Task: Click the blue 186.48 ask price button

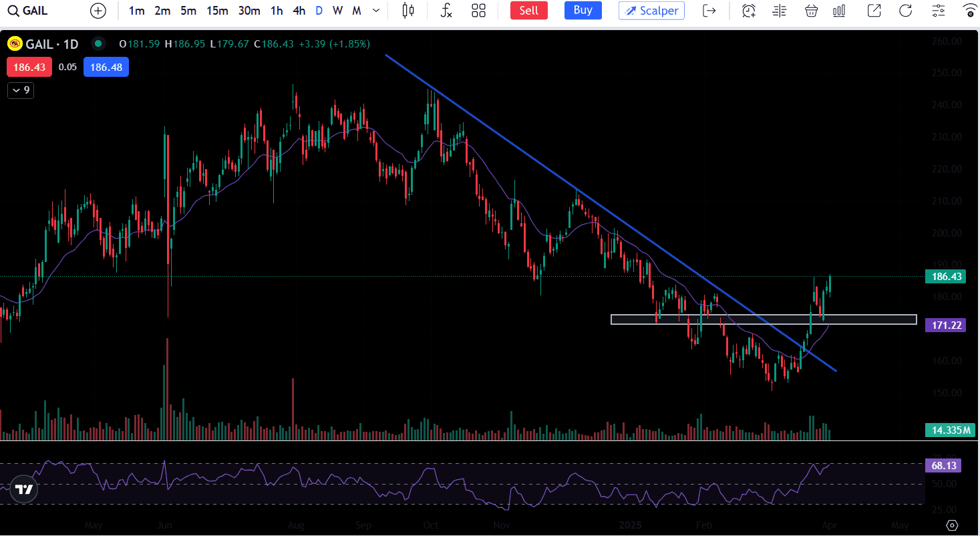Action: click(x=106, y=68)
